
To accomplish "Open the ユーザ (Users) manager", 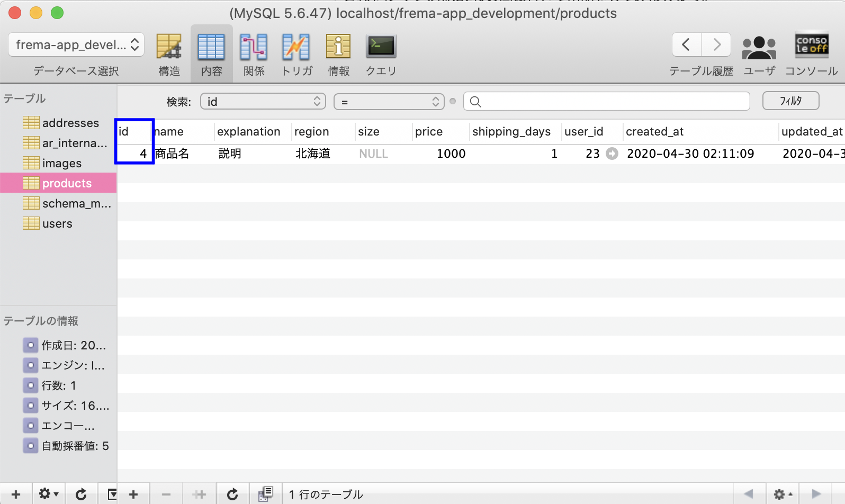I will coord(759,54).
